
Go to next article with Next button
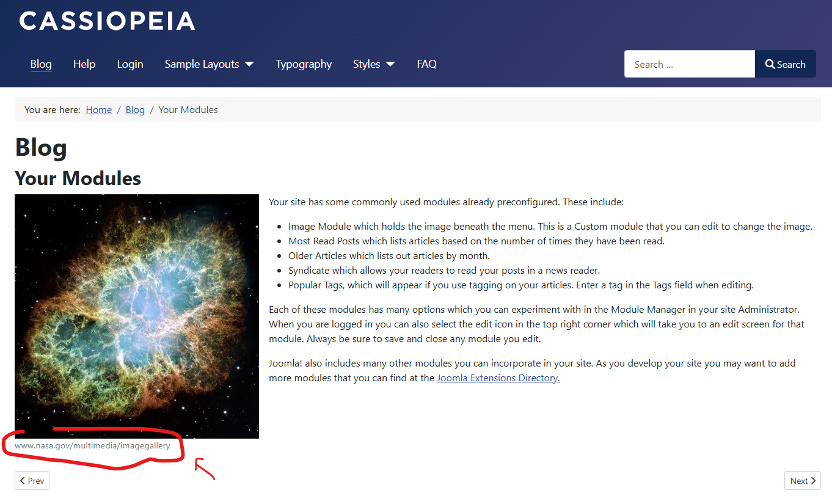(803, 481)
